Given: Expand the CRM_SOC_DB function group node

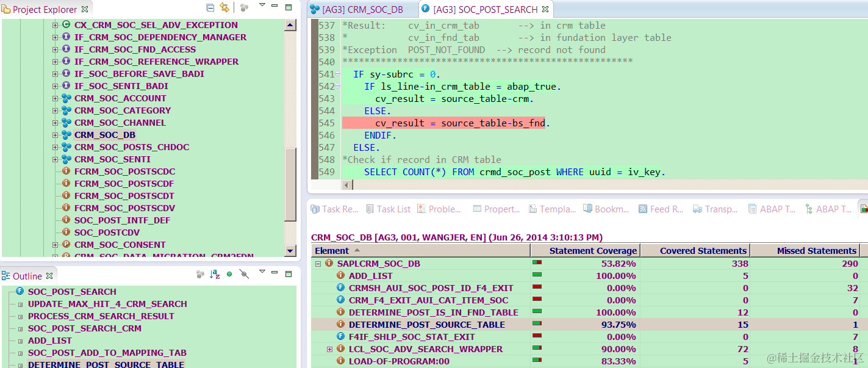Looking at the screenshot, I should click(x=55, y=135).
